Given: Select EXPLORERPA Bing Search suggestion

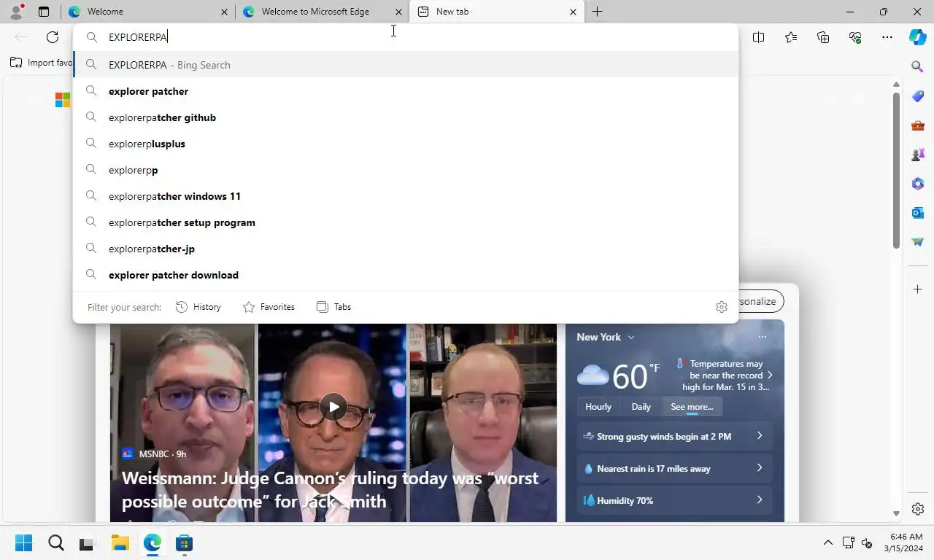Looking at the screenshot, I should click(x=406, y=65).
